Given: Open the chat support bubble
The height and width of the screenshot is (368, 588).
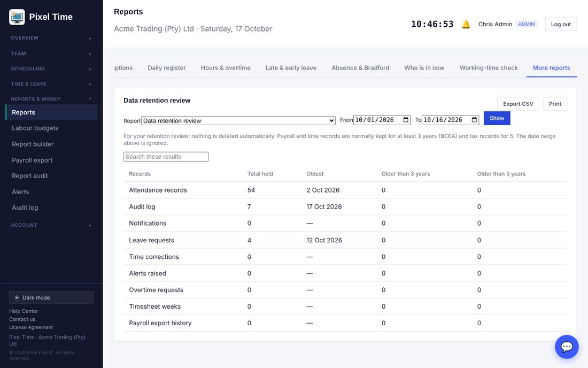Looking at the screenshot, I should tap(566, 347).
